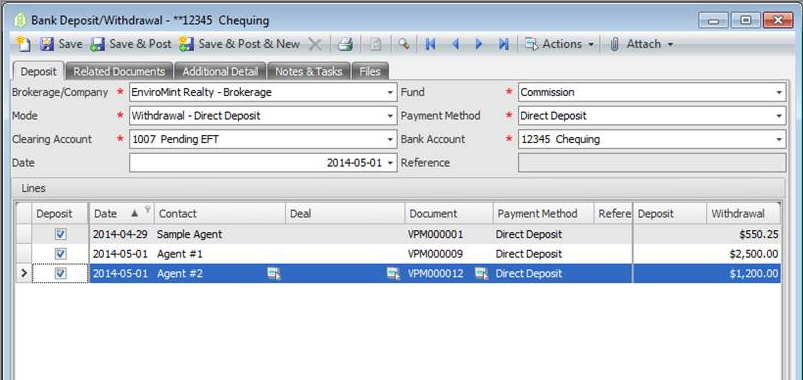Expand the Brokerage/Company dropdown
The image size is (803, 380).
click(391, 93)
